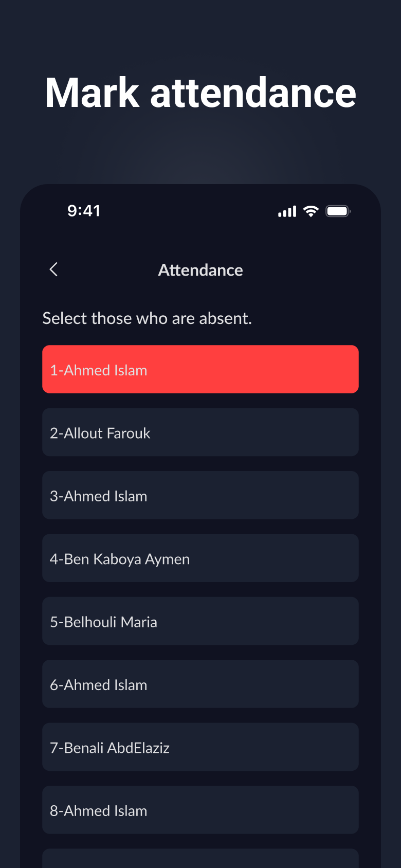Tap the Wi-Fi status icon
Image resolution: width=401 pixels, height=868 pixels.
pyautogui.click(x=311, y=211)
